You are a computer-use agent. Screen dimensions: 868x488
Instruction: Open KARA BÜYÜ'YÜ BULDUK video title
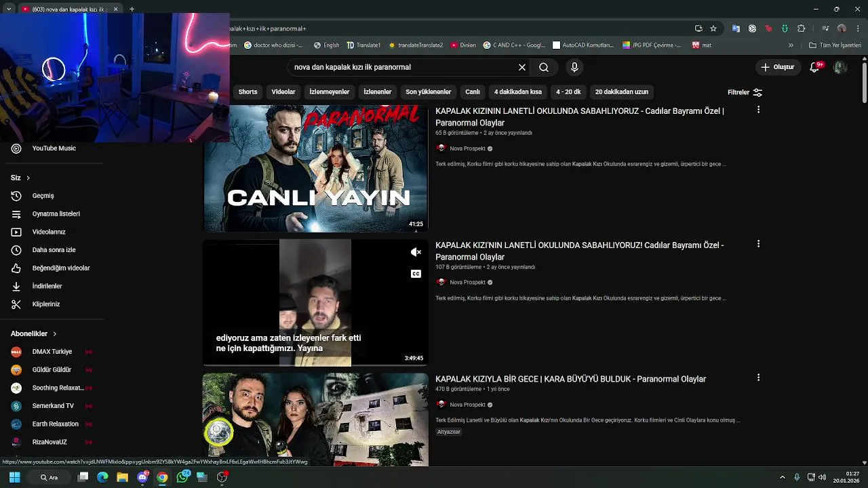click(570, 379)
